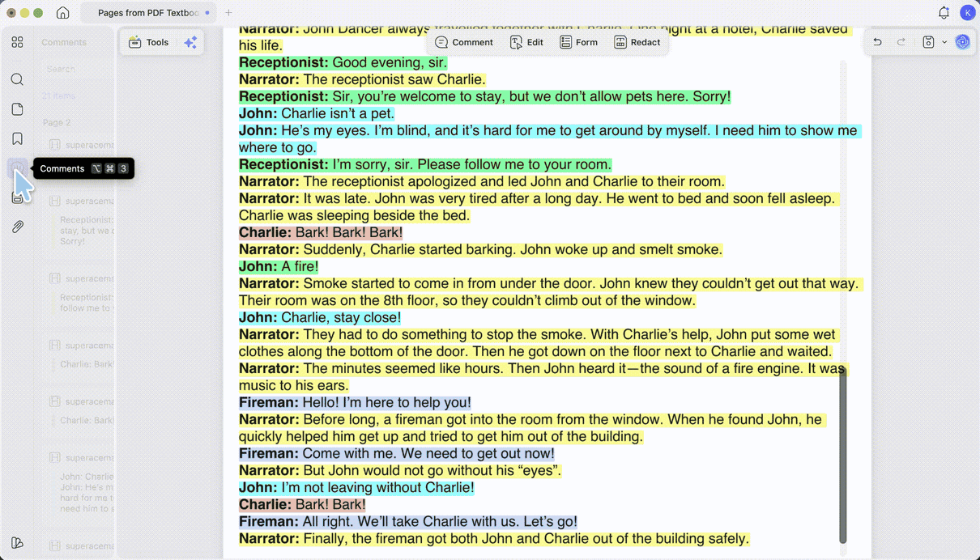The height and width of the screenshot is (560, 980).
Task: Click highlighted 'John: A fire!'
Action: (x=279, y=266)
